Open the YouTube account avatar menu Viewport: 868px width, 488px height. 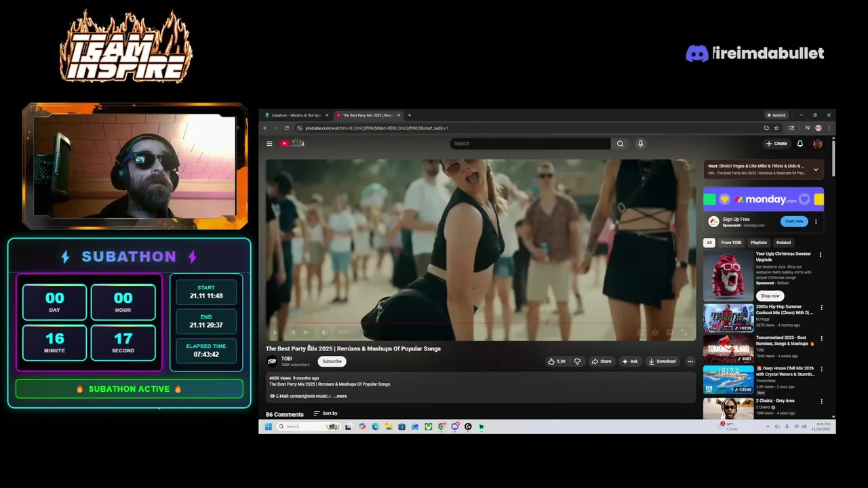[818, 144]
